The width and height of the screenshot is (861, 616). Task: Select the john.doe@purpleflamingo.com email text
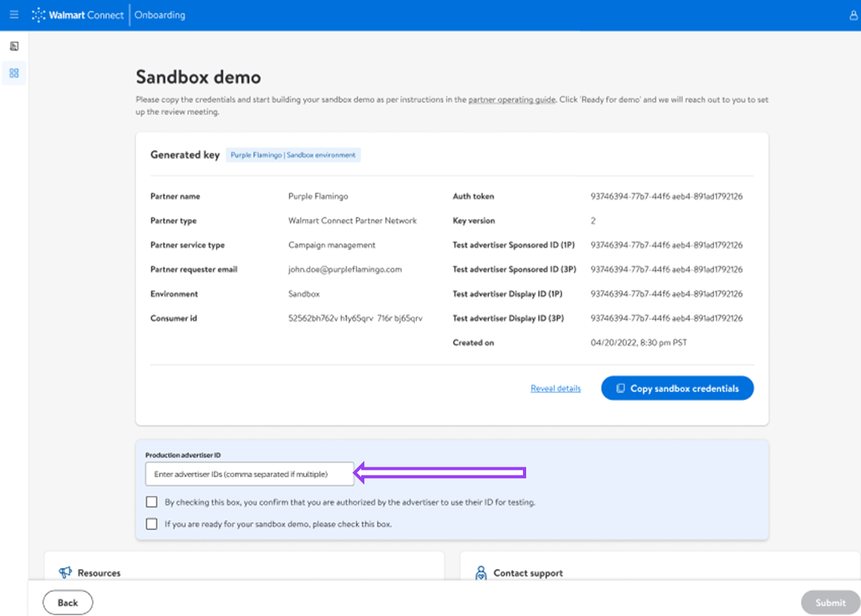pyautogui.click(x=345, y=270)
